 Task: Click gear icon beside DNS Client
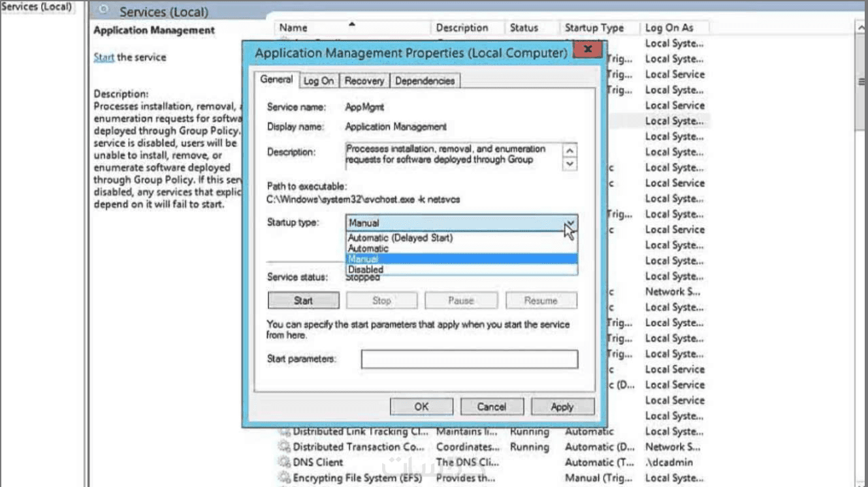pos(284,463)
